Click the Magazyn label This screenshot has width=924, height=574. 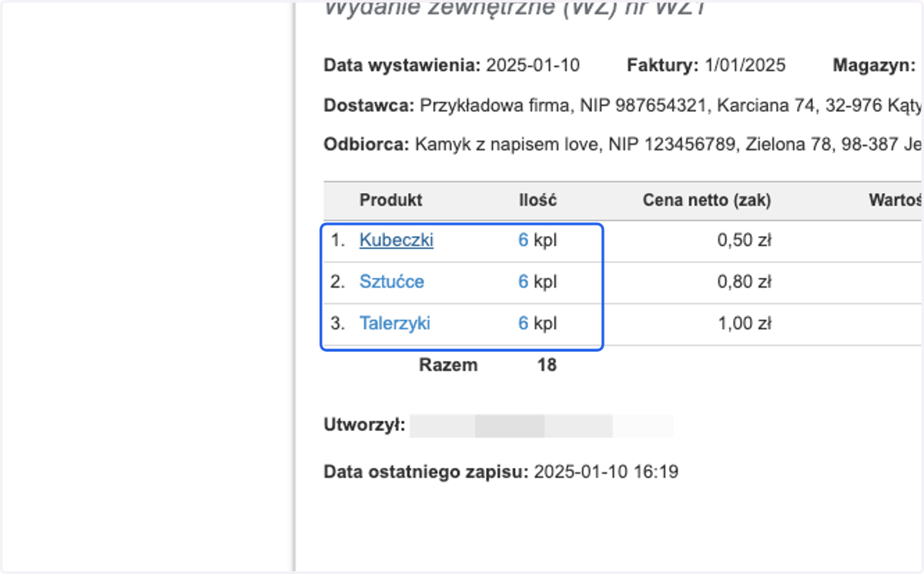click(x=873, y=65)
